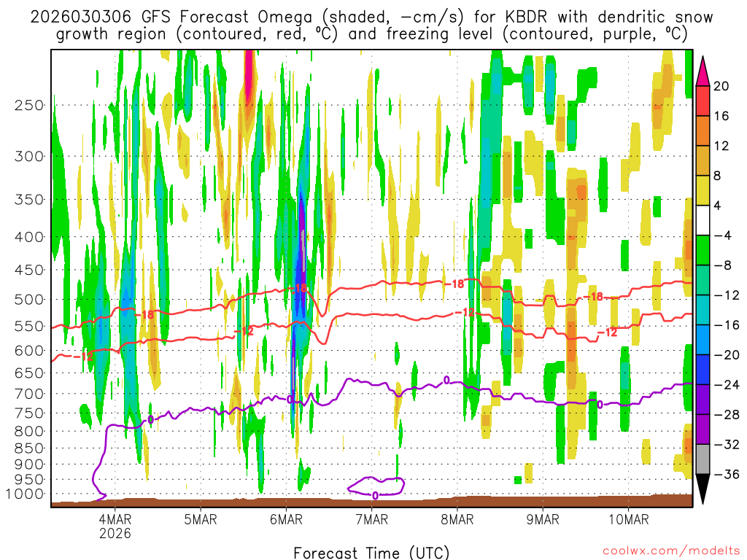Click the coolwx.com/modelts link text
Screen dimensions: 747x560
tap(671, 551)
